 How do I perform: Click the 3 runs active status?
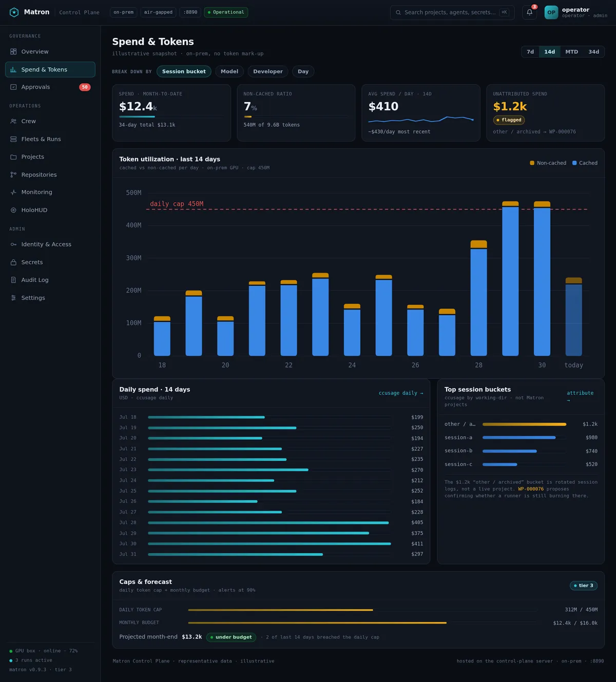31,660
